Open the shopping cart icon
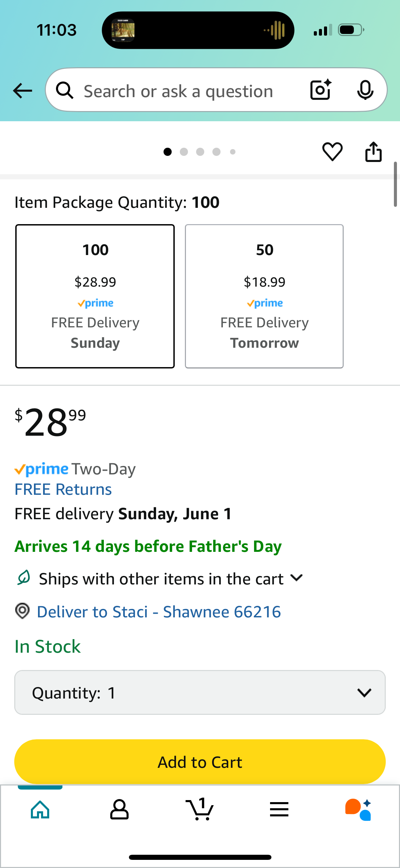 coord(200,809)
